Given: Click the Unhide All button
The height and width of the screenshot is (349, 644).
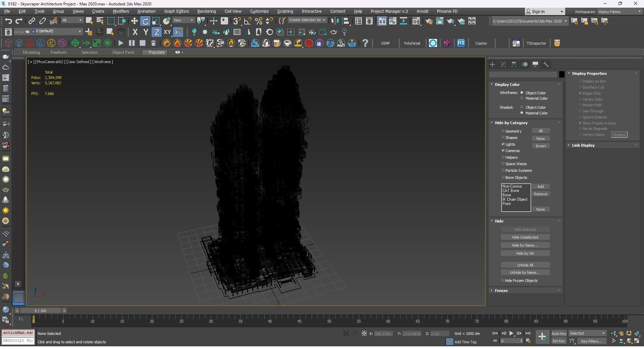Looking at the screenshot, I should 525,265.
